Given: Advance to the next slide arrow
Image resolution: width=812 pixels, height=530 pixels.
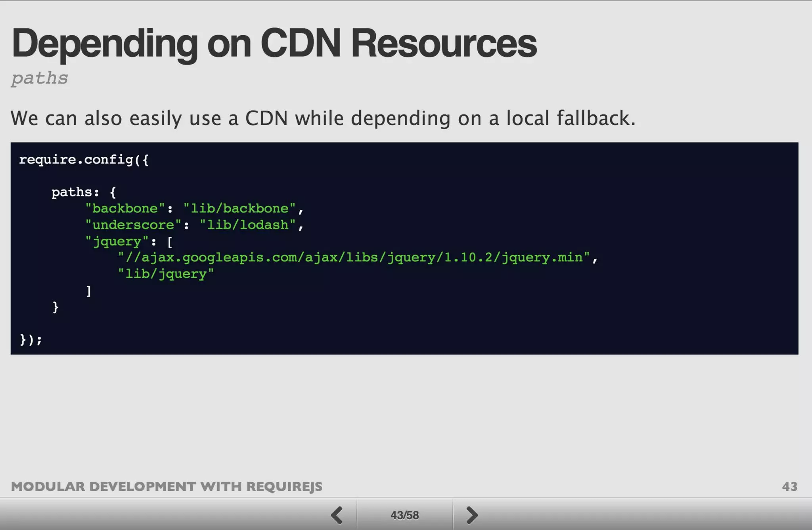Looking at the screenshot, I should (472, 515).
